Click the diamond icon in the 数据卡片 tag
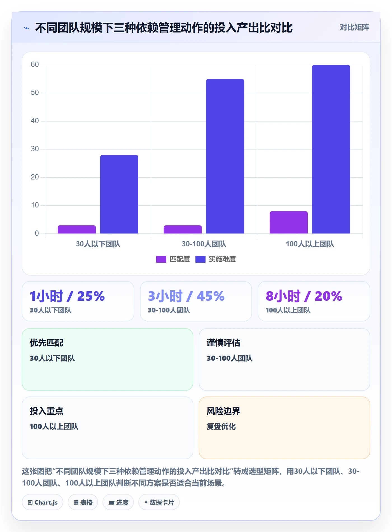The image size is (392, 532). (146, 502)
